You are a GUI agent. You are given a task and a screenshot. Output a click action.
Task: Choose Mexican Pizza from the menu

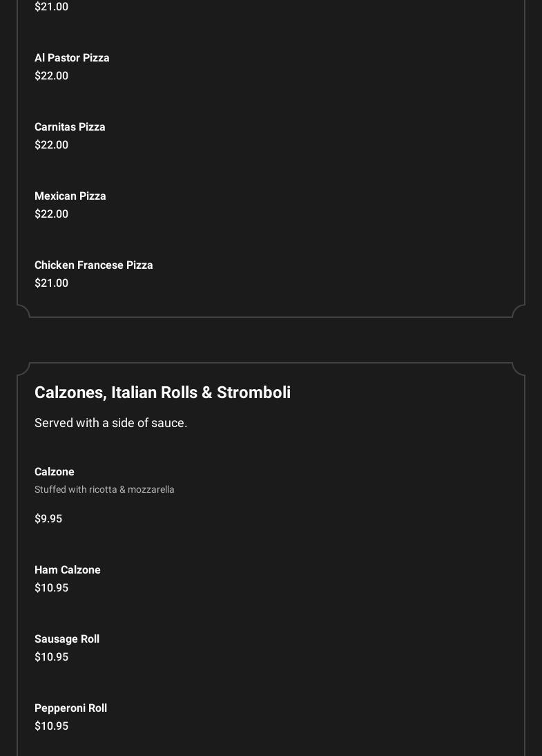coord(70,196)
